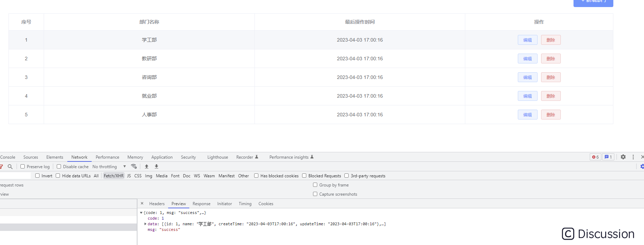
Task: Switch to the Sources tab
Action: click(x=31, y=157)
